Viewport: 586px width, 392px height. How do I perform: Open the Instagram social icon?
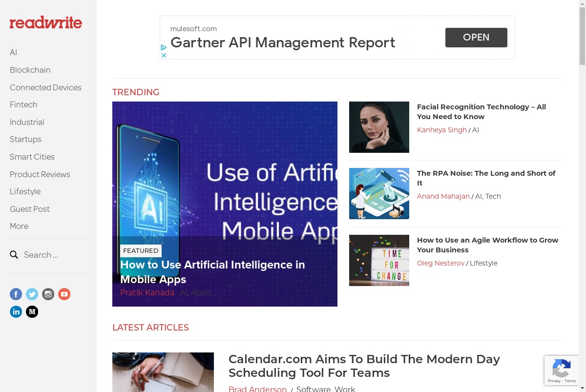pos(48,294)
